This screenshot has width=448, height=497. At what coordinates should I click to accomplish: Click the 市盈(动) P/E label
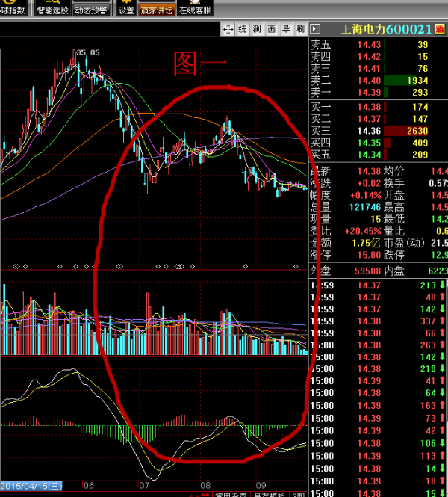pos(404,243)
